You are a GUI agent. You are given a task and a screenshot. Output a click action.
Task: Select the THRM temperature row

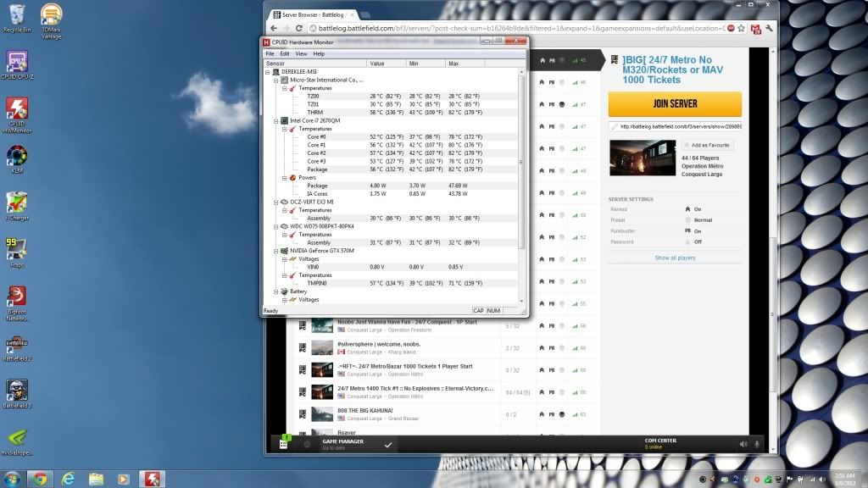point(392,113)
